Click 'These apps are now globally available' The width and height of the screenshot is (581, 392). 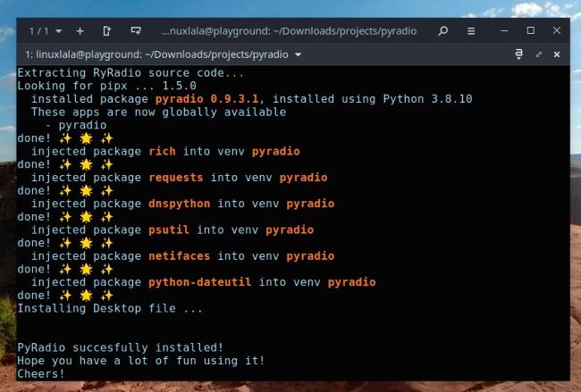[158, 113]
